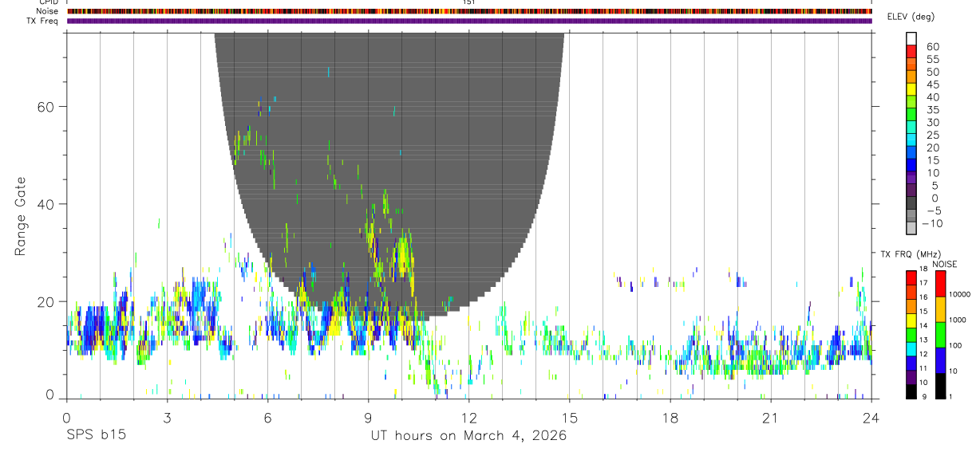Click the green segment of the NOISE colorbar
This screenshot has height=452, width=980.
click(x=939, y=334)
